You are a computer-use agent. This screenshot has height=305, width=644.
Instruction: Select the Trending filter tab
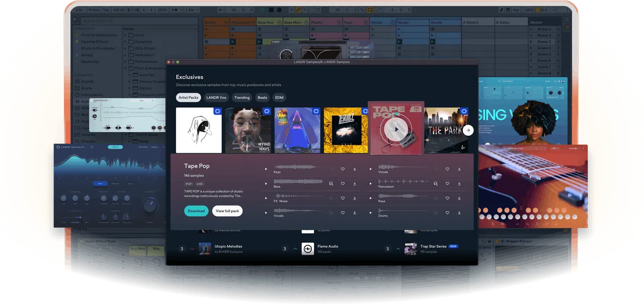242,97
